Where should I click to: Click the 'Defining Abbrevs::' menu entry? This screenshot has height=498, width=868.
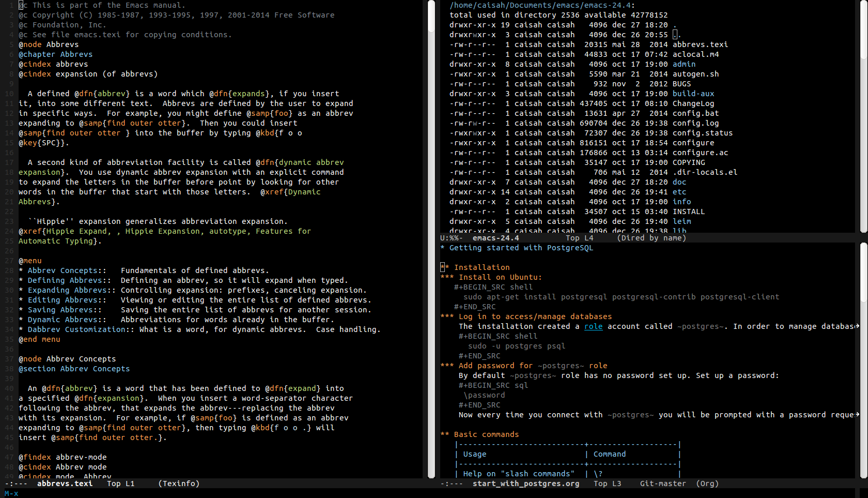coord(69,280)
